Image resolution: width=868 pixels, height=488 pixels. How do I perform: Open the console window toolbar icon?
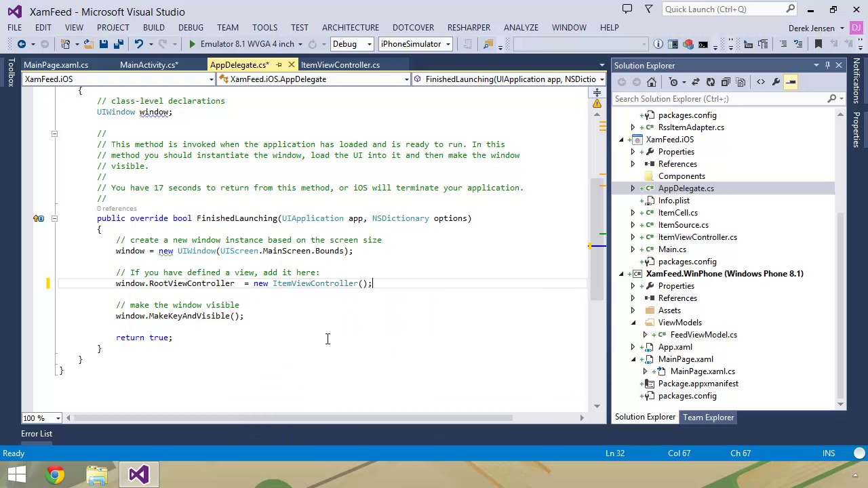point(703,44)
